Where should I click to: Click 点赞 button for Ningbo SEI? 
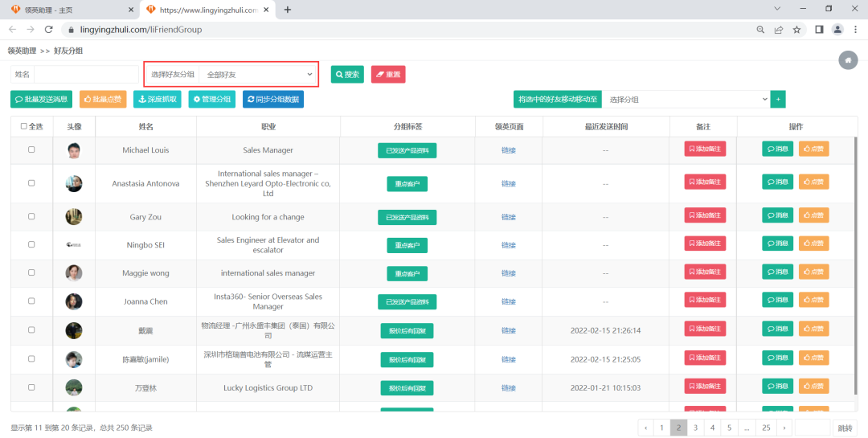(x=813, y=244)
